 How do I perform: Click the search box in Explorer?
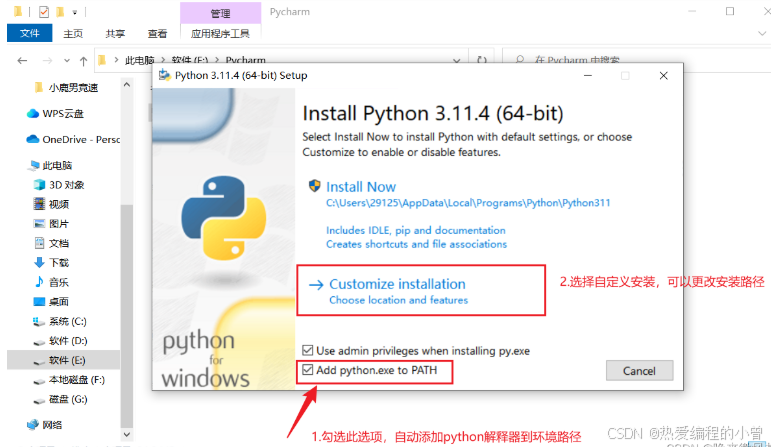639,60
